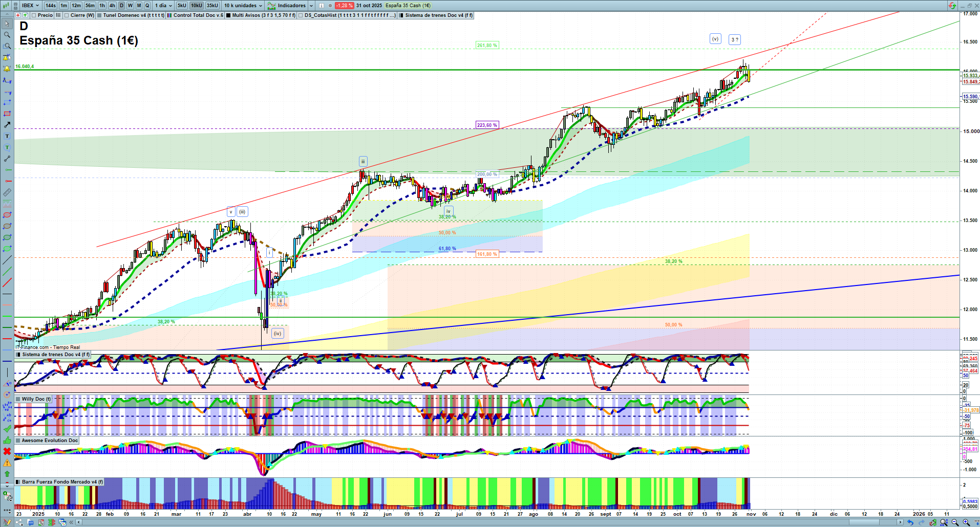The width and height of the screenshot is (980, 527).
Task: Pick the ruler measurement tool
Action: 7,192
